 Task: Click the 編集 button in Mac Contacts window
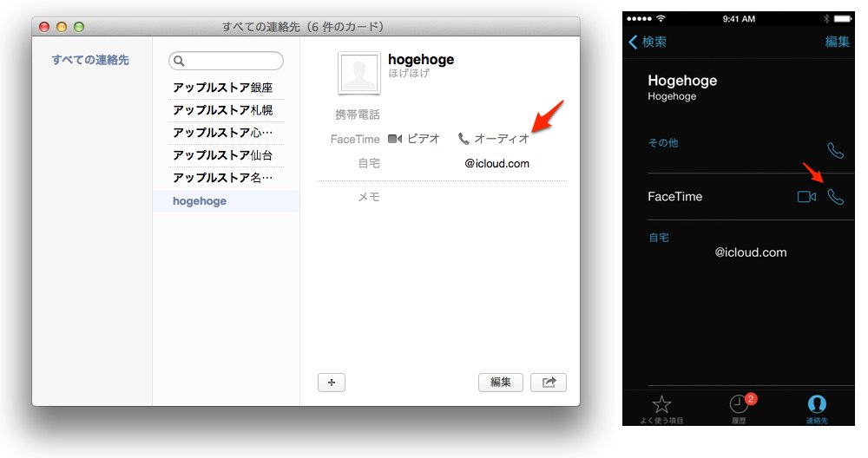(501, 383)
